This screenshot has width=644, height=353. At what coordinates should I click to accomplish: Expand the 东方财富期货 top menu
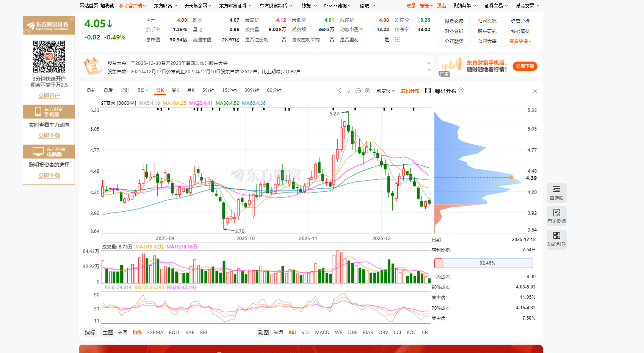(276, 6)
